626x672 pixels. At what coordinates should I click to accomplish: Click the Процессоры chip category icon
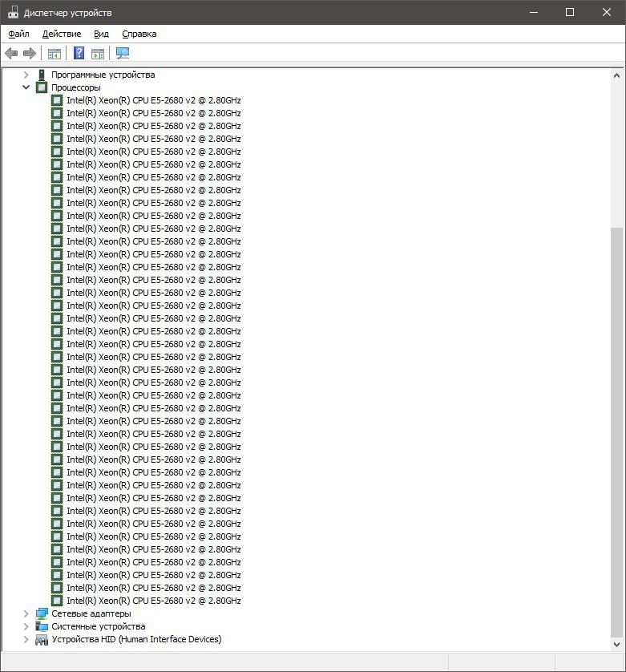42,87
